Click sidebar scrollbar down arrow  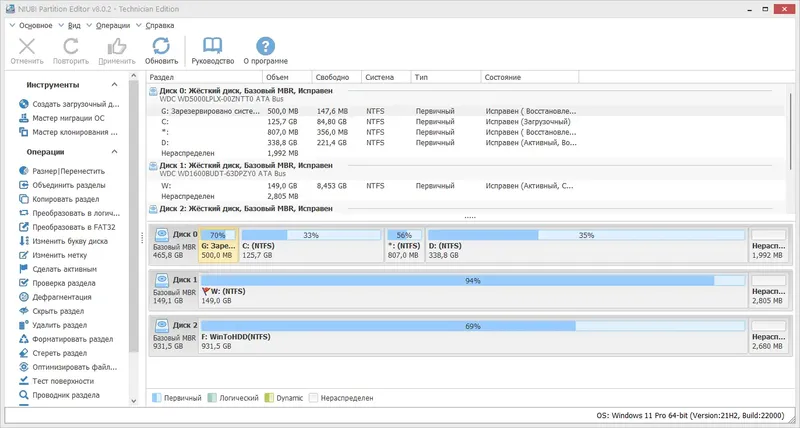(x=134, y=401)
